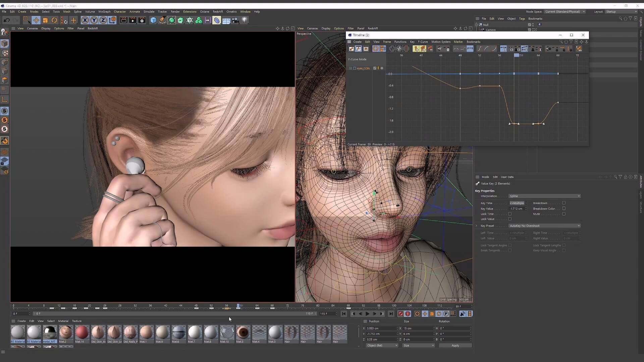Click Motion mode icon in Timeline toolbar
This screenshot has width=644, height=362.
coord(366,49)
